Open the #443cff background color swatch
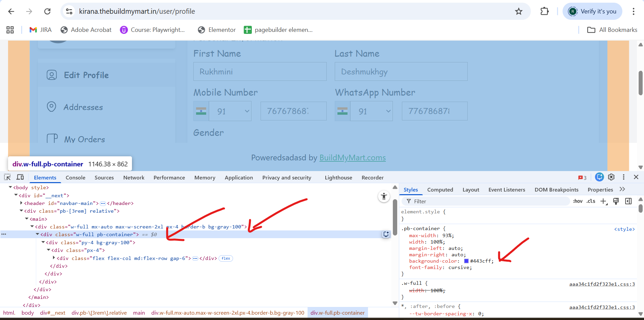 point(466,261)
